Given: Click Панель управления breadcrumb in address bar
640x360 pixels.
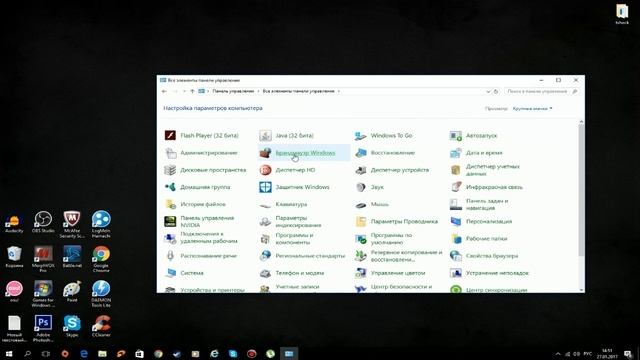Looking at the screenshot, I should [233, 91].
